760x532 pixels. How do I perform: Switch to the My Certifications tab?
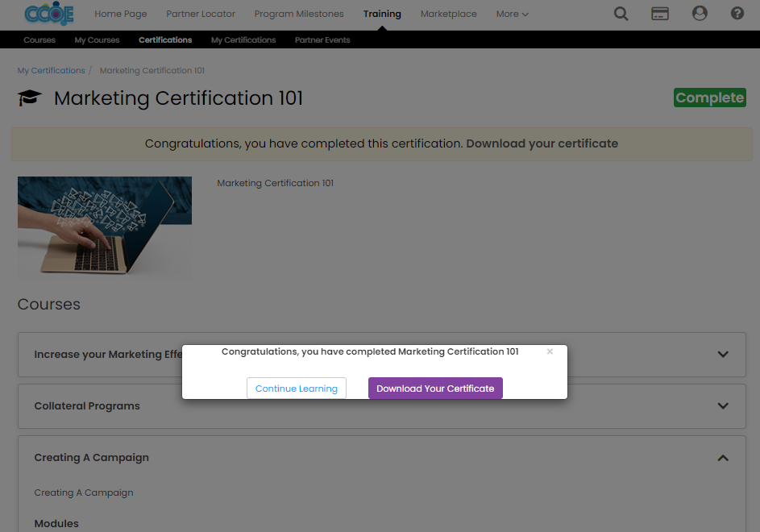[243, 40]
